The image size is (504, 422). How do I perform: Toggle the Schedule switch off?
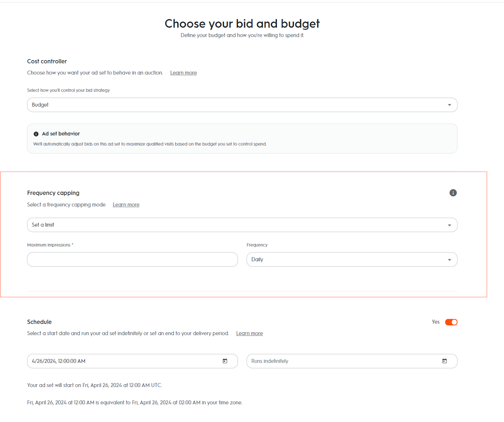(x=451, y=322)
